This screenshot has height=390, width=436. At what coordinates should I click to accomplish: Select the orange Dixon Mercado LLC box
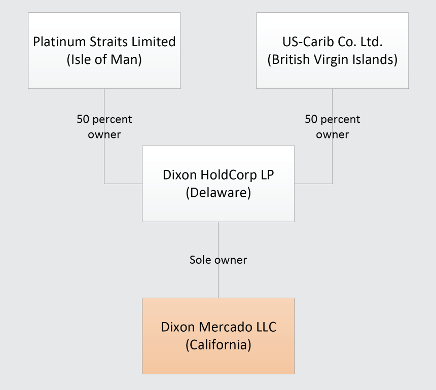pos(218,336)
